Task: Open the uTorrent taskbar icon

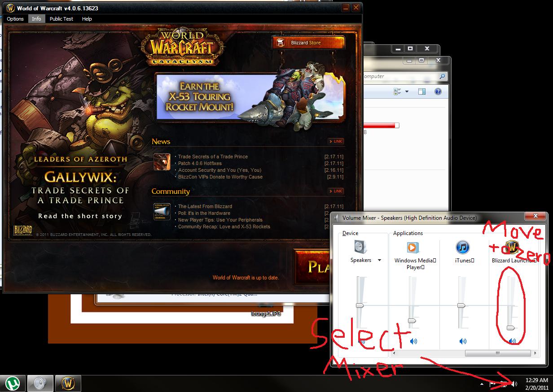Action: [x=13, y=383]
